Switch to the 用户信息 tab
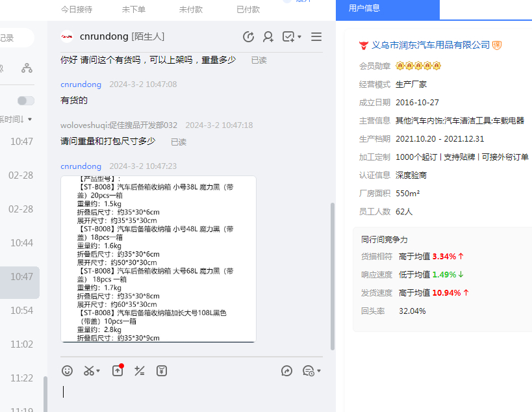This screenshot has width=532, height=412. click(364, 8)
